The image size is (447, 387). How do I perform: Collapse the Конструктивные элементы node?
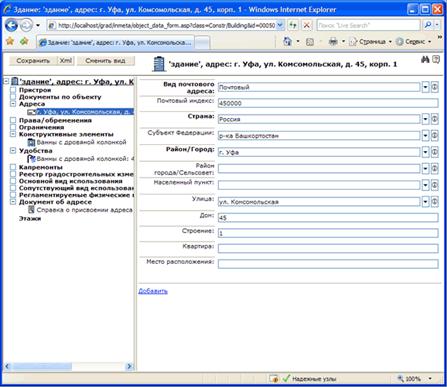pos(13,134)
